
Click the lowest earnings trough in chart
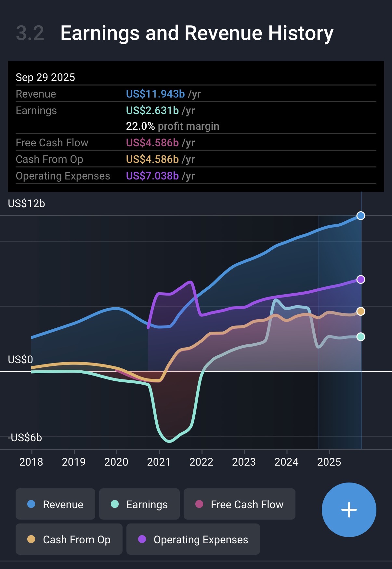(169, 441)
